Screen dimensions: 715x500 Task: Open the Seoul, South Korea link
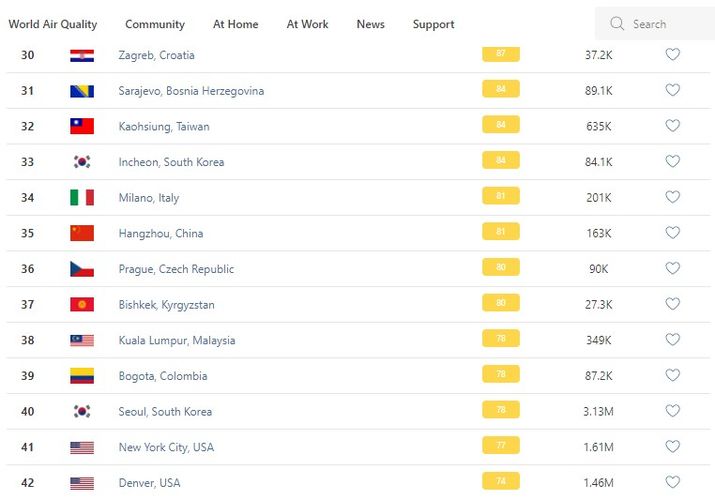tap(165, 412)
